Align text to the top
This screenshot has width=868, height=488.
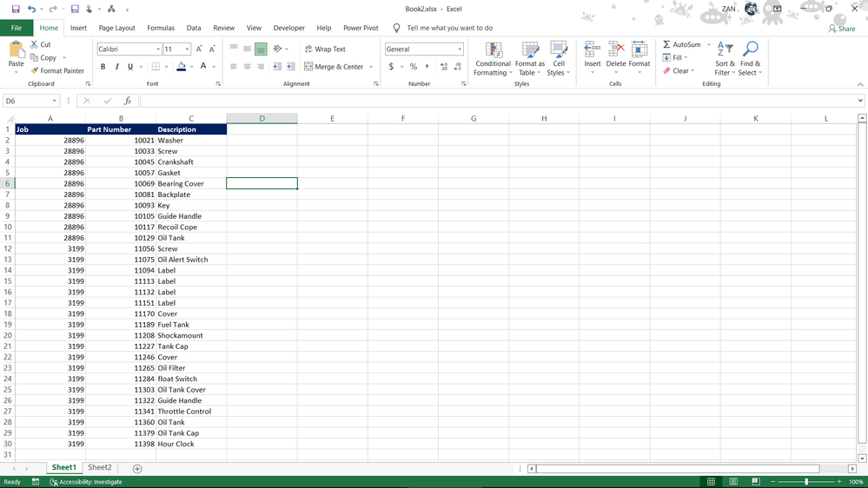[234, 49]
